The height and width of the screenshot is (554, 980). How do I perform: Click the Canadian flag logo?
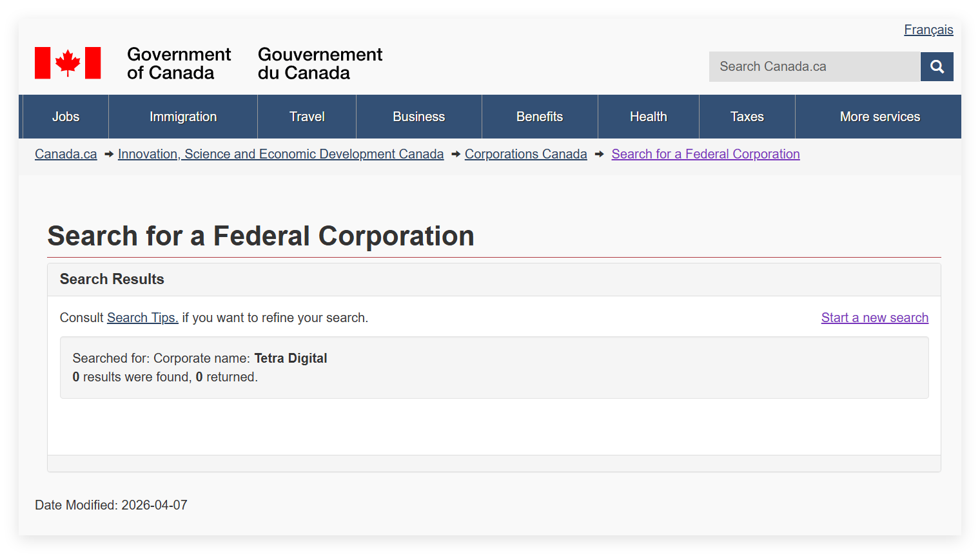(x=68, y=63)
